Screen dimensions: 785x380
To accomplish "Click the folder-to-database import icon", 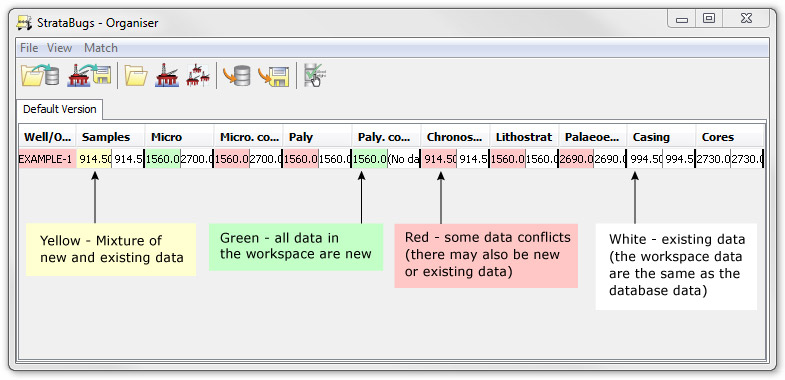I will 40,76.
